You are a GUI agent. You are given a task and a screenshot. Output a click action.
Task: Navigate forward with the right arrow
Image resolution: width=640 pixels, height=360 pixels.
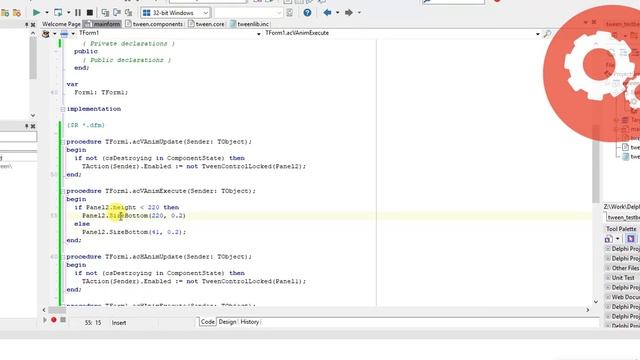click(349, 13)
